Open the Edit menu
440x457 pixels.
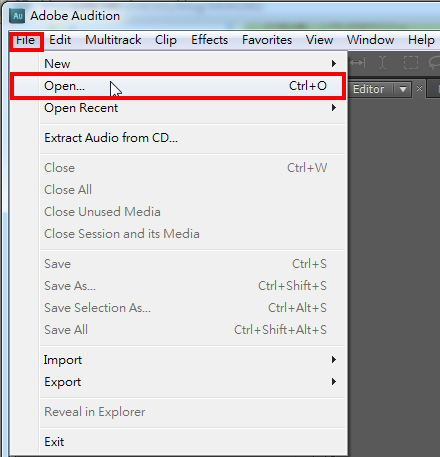60,40
